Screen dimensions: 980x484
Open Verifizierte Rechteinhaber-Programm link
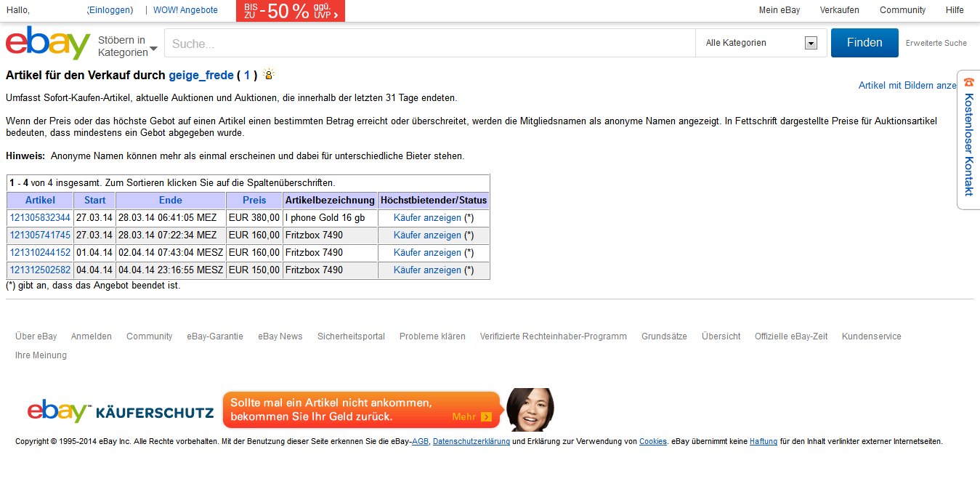(554, 336)
